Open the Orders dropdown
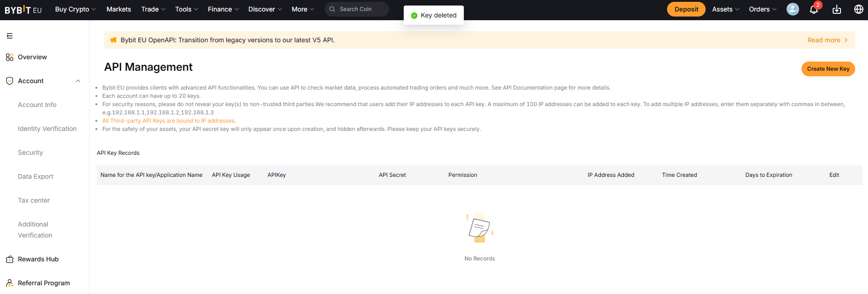Image resolution: width=868 pixels, height=294 pixels. [x=763, y=9]
